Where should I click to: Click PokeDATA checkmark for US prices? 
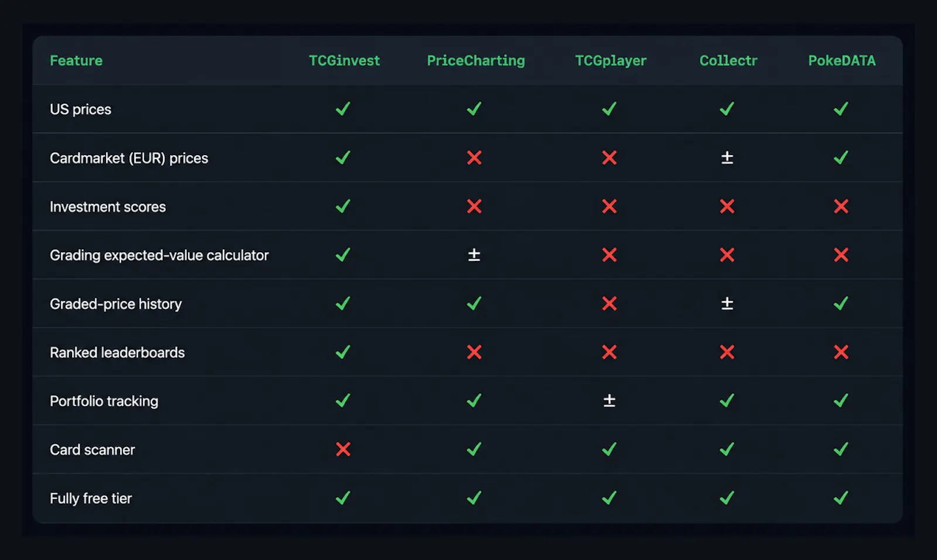(841, 109)
